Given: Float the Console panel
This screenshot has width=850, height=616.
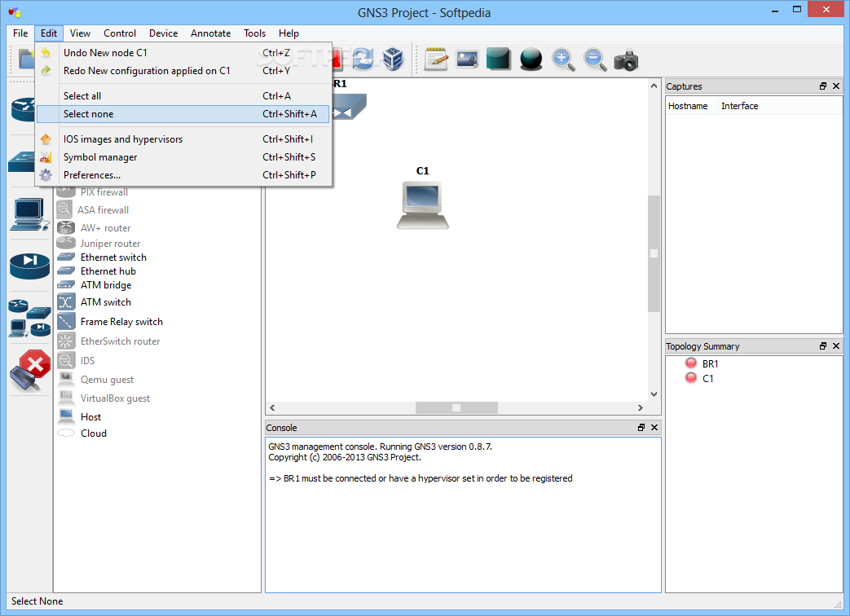Looking at the screenshot, I should tap(641, 428).
